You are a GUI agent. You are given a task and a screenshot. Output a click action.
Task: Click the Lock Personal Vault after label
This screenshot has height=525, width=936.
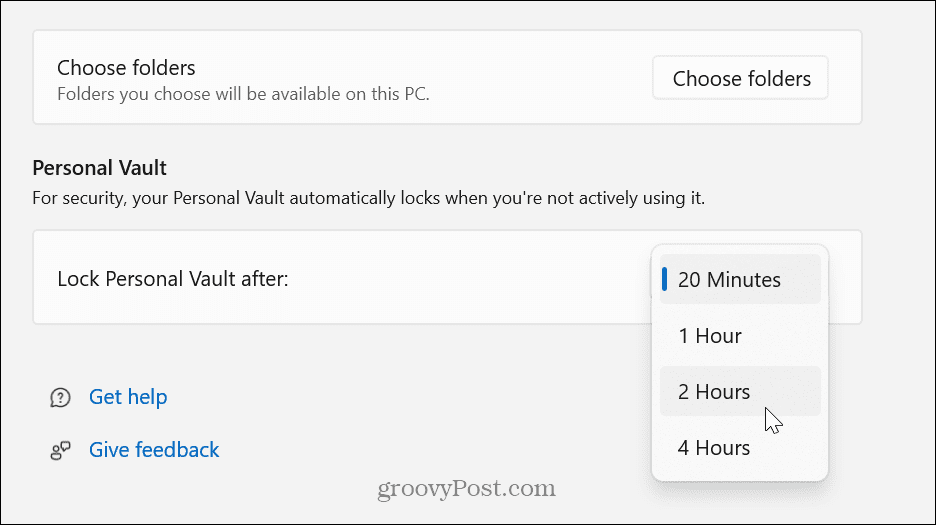[x=173, y=279]
